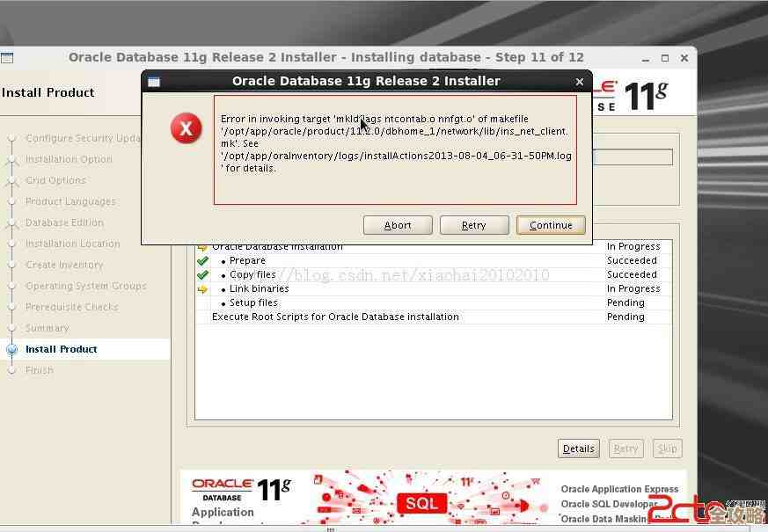Select the Installation Location step
The image size is (768, 532).
tap(72, 244)
